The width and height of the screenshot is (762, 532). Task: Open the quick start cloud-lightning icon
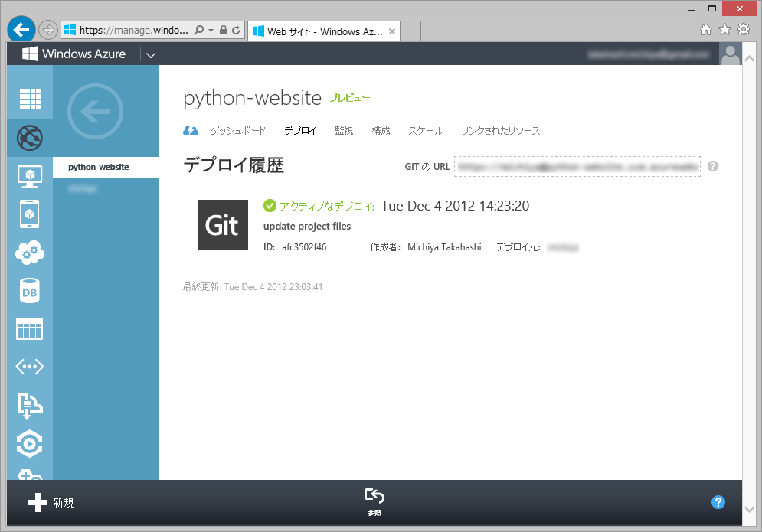(x=191, y=131)
